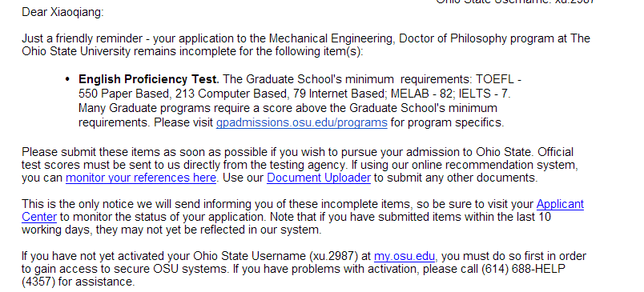Click the word 'TOEFL' in requirements
The width and height of the screenshot is (644, 292).
pos(495,79)
